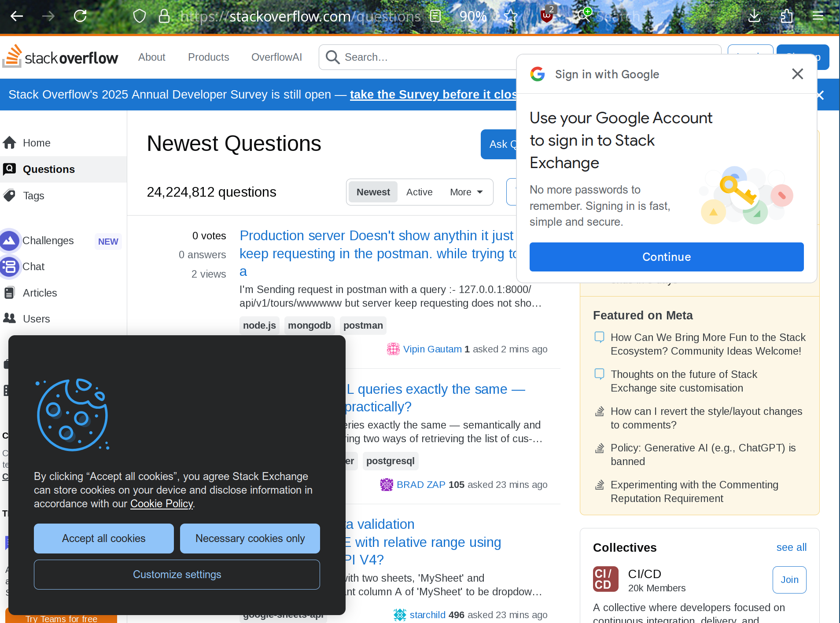Click Continue in Google sign-in
This screenshot has width=840, height=623.
pyautogui.click(x=667, y=257)
